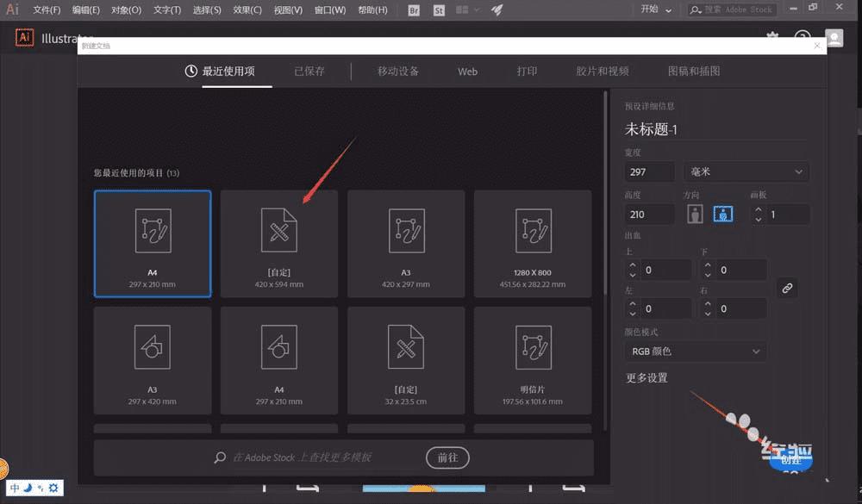Increase the artboard count stepper
The height and width of the screenshot is (504, 862).
click(x=759, y=209)
